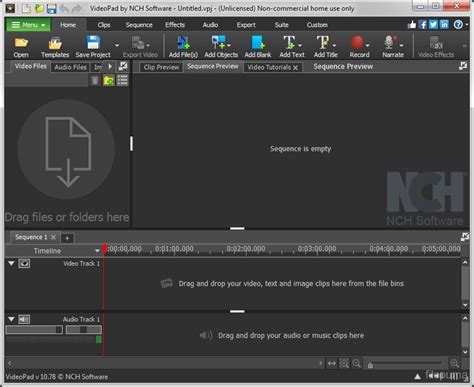Switch to the Effects ribbon tab
This screenshot has width=474, height=387.
click(175, 25)
